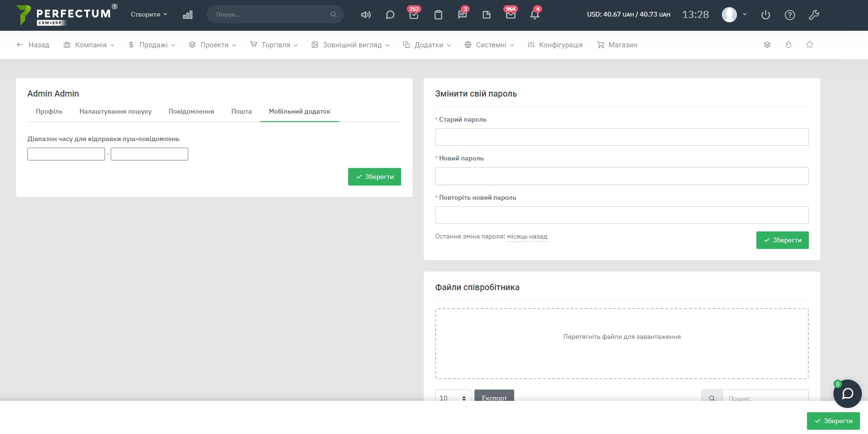Change the 10 rows per page selector
The width and height of the screenshot is (868, 434).
(453, 397)
